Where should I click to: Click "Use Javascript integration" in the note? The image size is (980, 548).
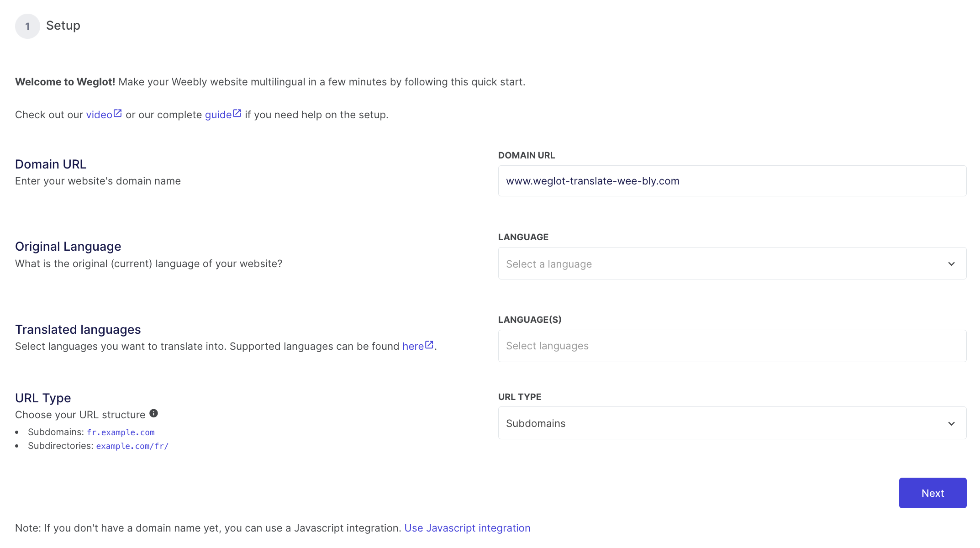click(467, 528)
